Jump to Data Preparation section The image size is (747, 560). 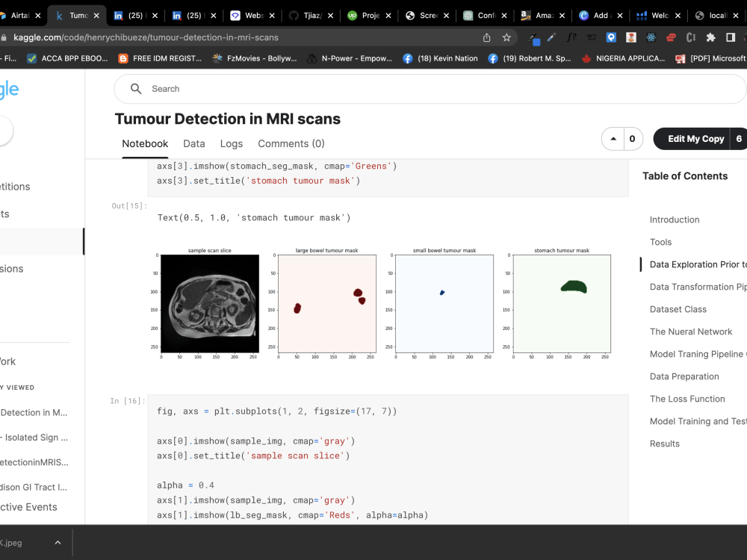click(684, 376)
